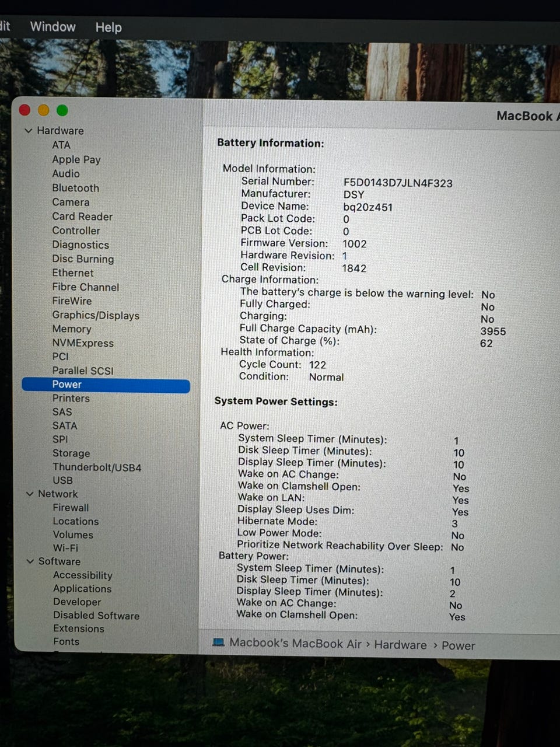Select SAS in the sidebar
The width and height of the screenshot is (560, 747).
click(x=62, y=411)
